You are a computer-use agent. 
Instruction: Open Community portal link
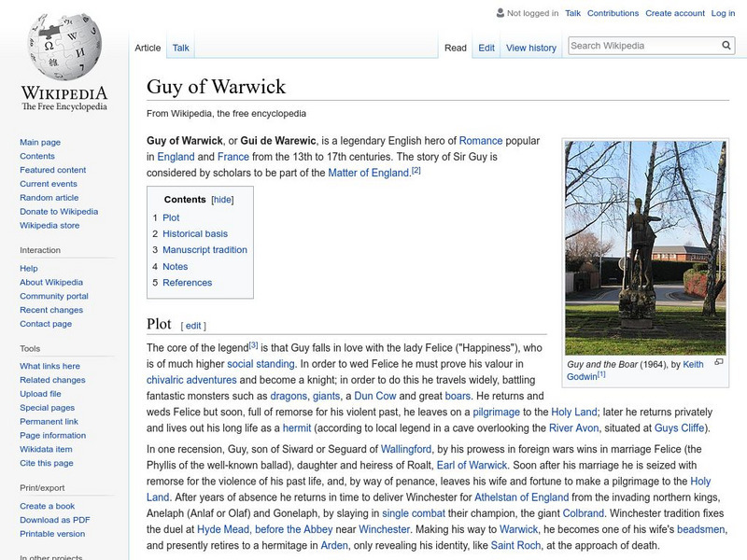tap(54, 296)
